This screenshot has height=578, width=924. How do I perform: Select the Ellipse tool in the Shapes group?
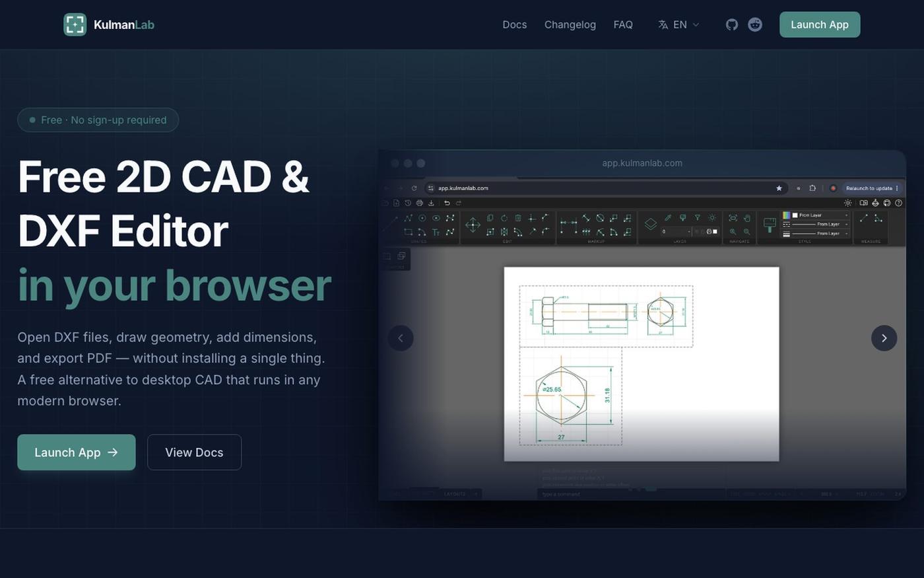coord(436,218)
